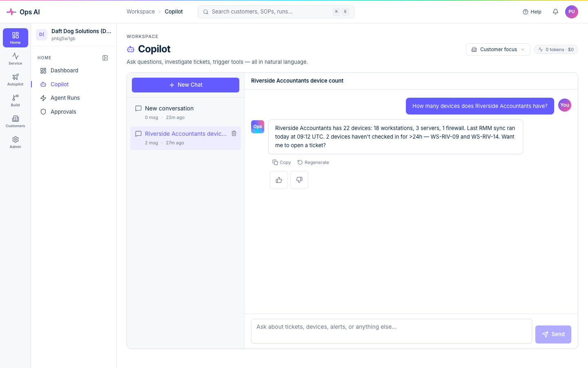Focus the ask about tickets message box
The height and width of the screenshot is (368, 588).
tap(392, 331)
